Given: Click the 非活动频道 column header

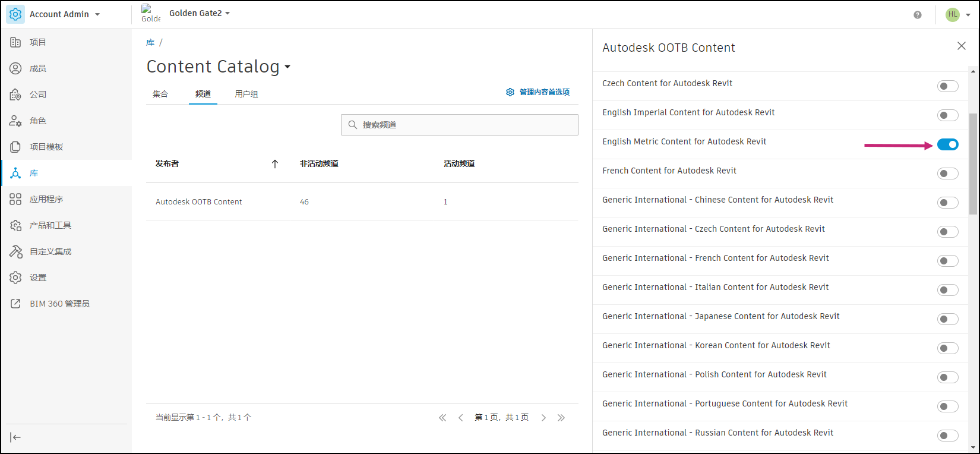Looking at the screenshot, I should click(x=319, y=164).
